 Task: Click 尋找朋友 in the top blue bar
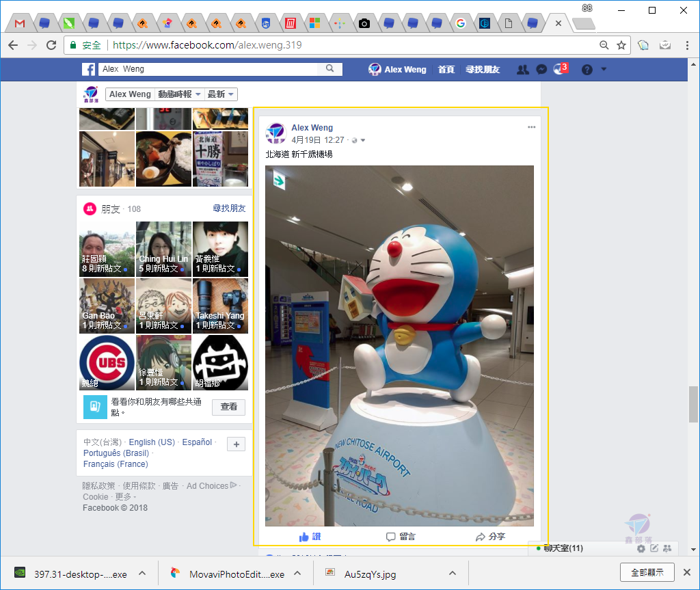coord(483,69)
